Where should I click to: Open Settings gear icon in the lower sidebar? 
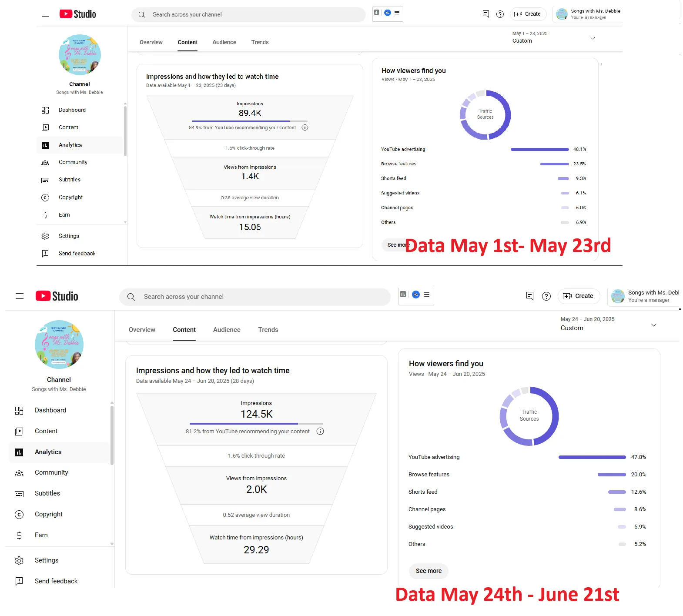(x=19, y=560)
